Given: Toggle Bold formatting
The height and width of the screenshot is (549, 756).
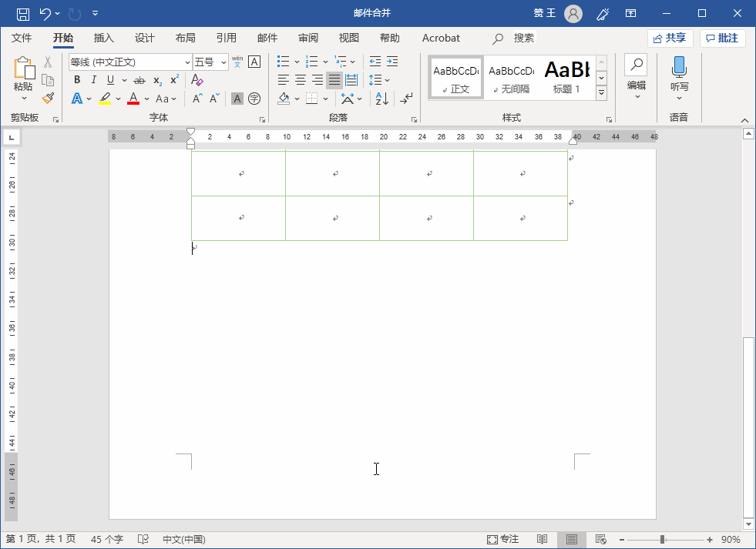Looking at the screenshot, I should pos(77,80).
